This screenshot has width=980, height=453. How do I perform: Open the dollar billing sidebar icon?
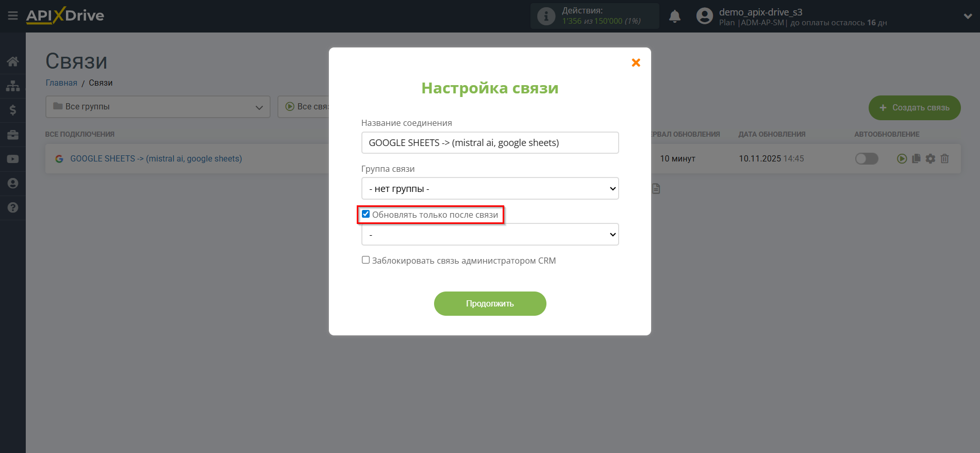tap(13, 110)
